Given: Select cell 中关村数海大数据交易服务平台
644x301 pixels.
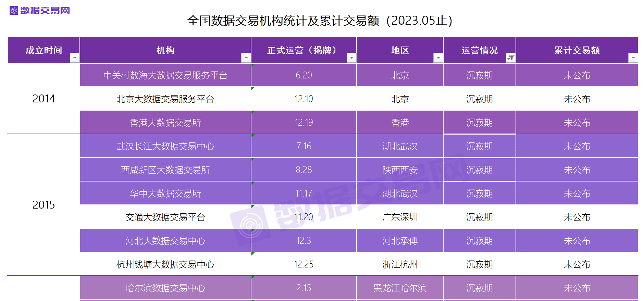Looking at the screenshot, I should click(165, 75).
